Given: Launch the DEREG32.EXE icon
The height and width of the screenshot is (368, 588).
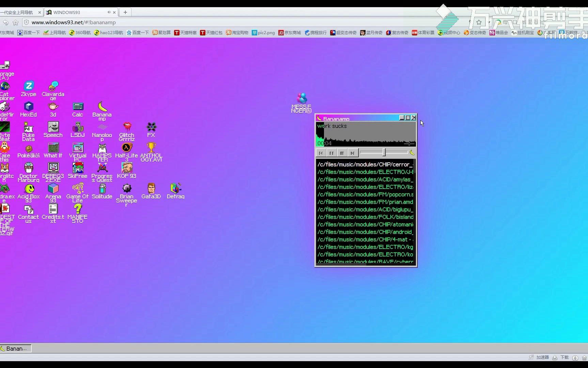Looking at the screenshot, I should pos(53,172).
